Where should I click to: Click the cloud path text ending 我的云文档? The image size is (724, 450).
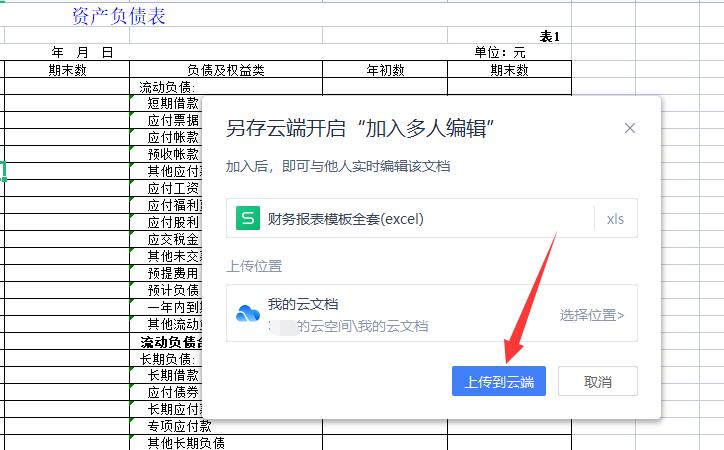click(x=349, y=326)
